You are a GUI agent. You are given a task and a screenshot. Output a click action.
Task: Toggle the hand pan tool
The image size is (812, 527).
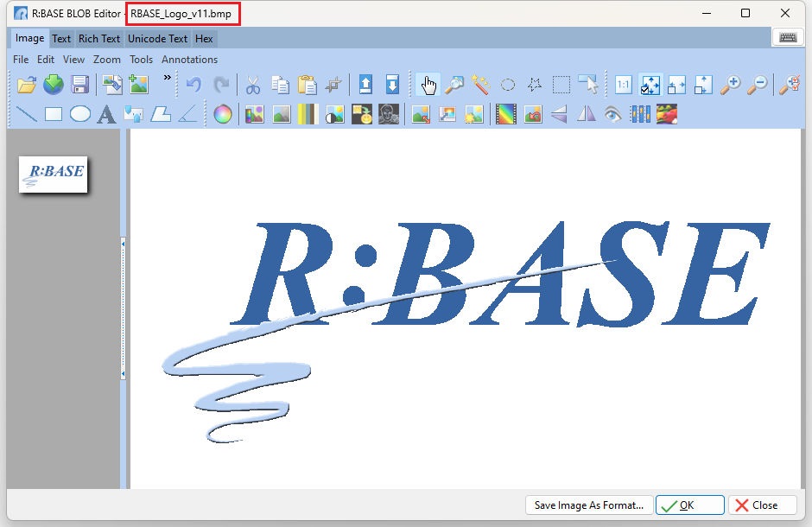428,85
